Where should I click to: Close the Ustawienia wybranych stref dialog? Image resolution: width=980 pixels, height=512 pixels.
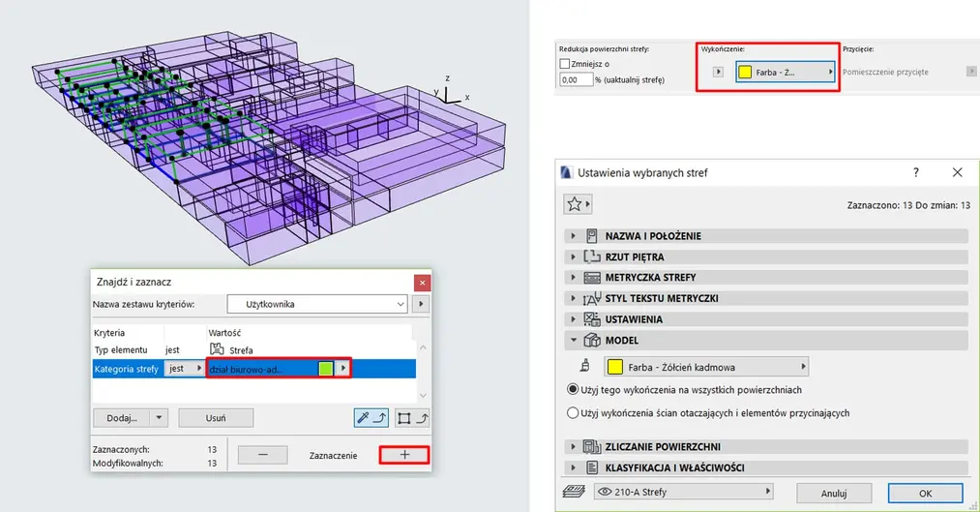[957, 172]
